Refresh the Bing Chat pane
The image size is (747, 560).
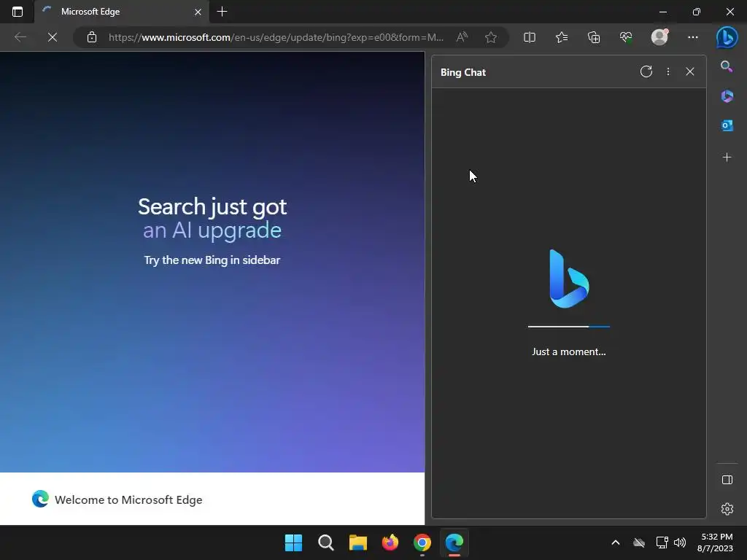click(646, 72)
